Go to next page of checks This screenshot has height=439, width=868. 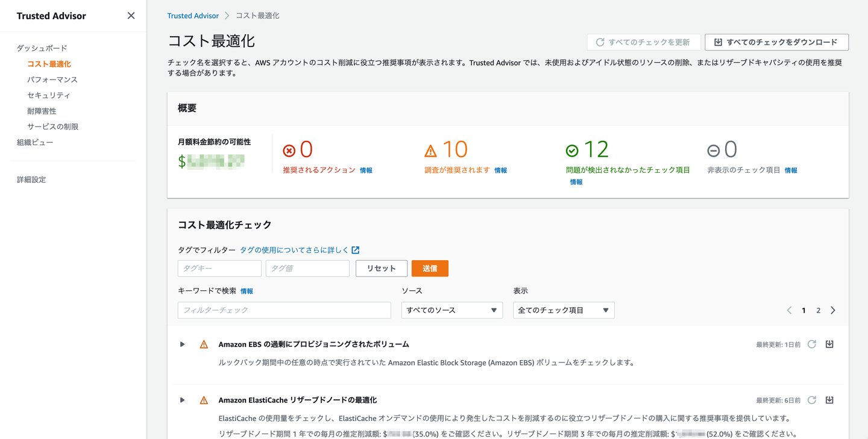tap(833, 310)
